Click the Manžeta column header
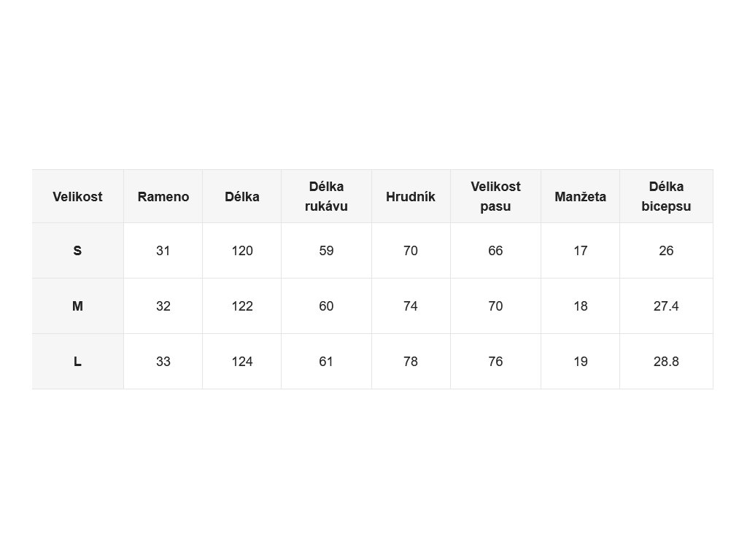The height and width of the screenshot is (560, 747). (580, 196)
